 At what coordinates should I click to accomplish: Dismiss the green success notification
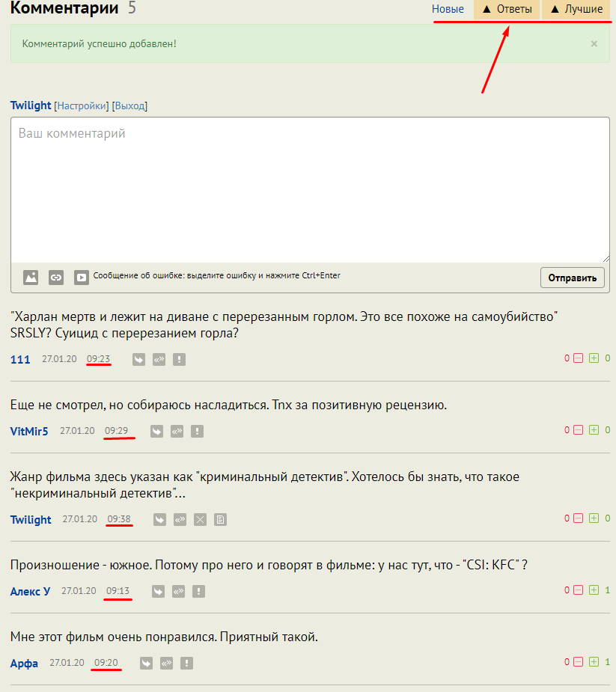click(x=594, y=44)
